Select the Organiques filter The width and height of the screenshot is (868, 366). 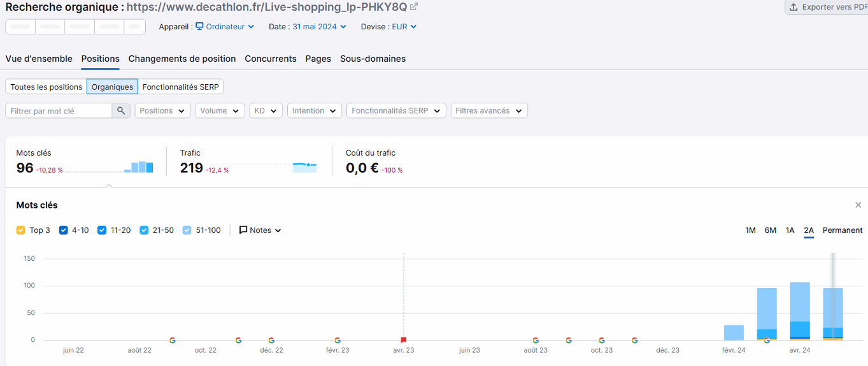[112, 87]
